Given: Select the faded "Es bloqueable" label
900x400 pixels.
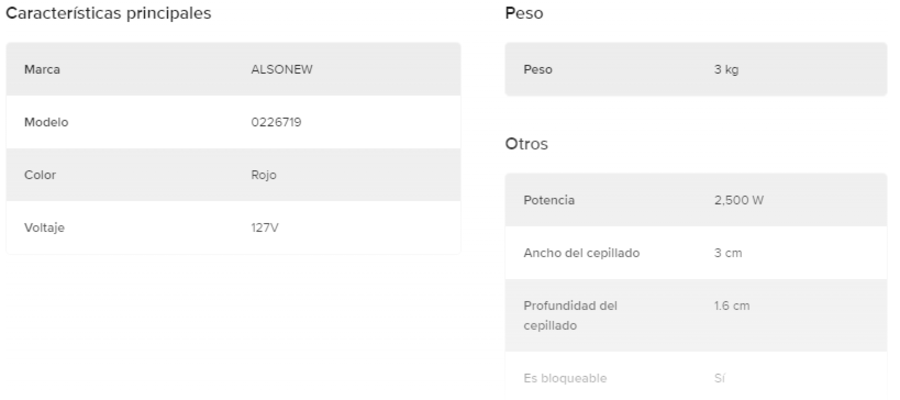Looking at the screenshot, I should click(565, 378).
